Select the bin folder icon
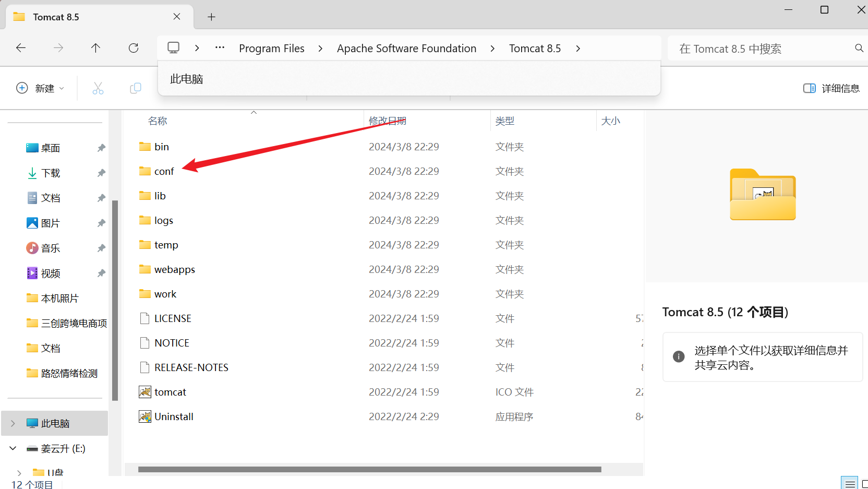The height and width of the screenshot is (489, 868). [x=145, y=146]
